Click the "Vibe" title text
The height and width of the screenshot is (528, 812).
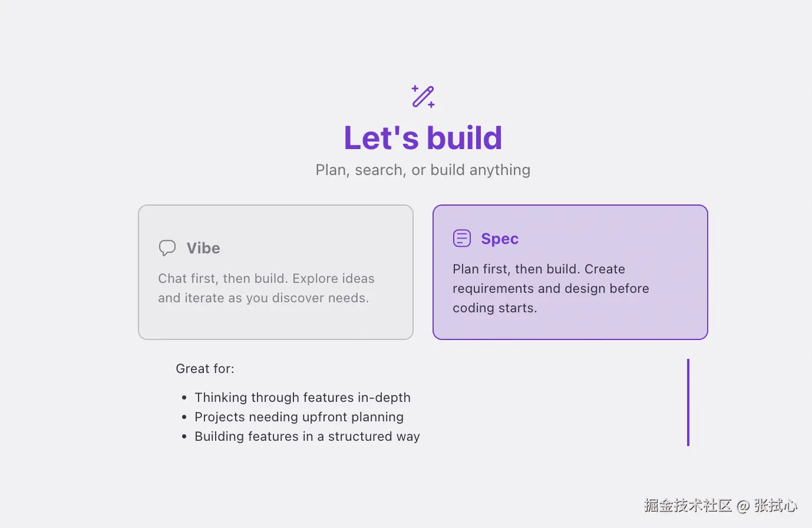203,248
